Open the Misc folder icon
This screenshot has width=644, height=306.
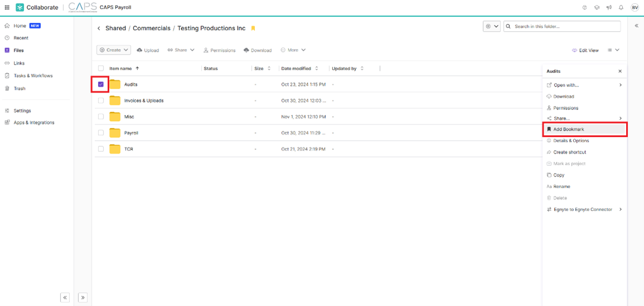(115, 117)
